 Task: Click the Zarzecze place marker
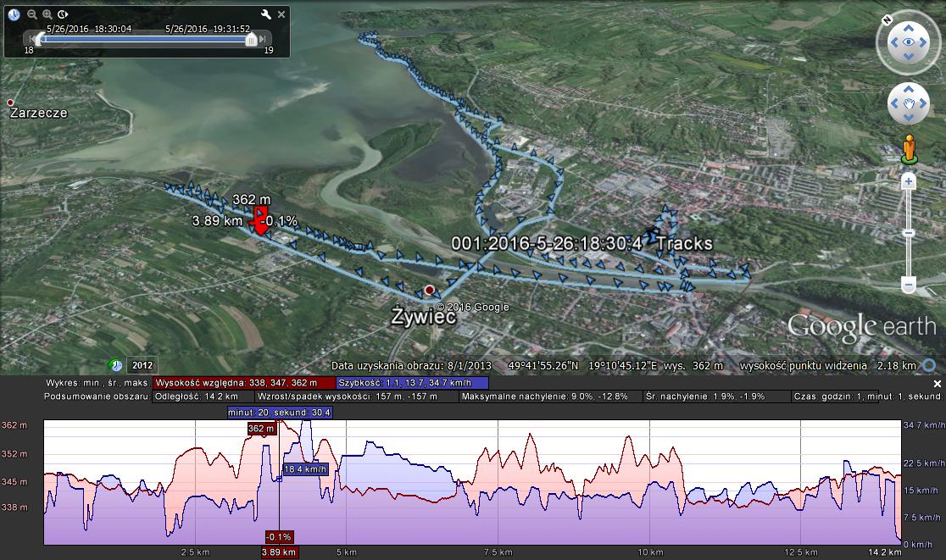pyautogui.click(x=10, y=103)
